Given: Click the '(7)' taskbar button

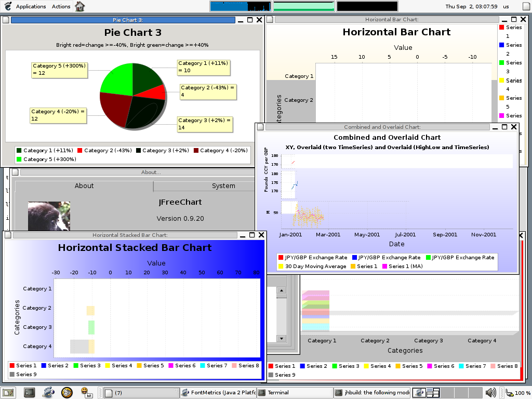Looking at the screenshot, I should 141,393.
